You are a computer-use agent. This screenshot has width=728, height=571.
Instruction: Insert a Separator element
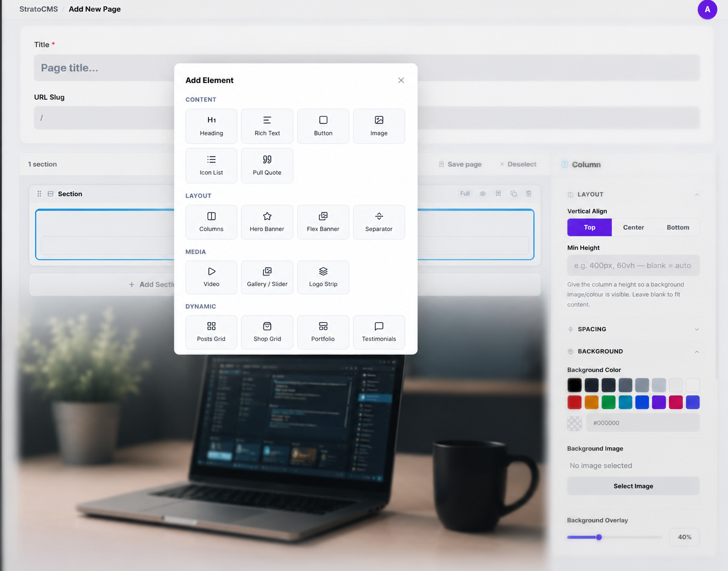pos(379,222)
